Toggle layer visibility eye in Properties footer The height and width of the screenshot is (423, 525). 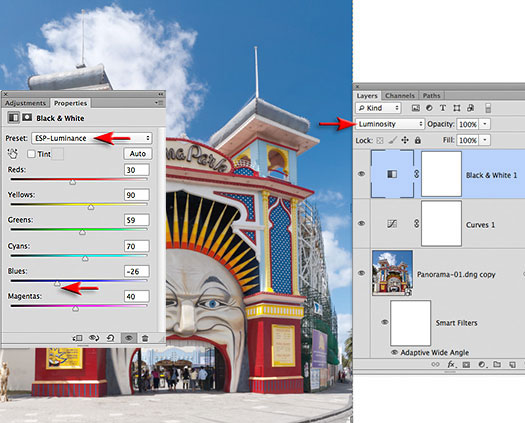pos(129,338)
